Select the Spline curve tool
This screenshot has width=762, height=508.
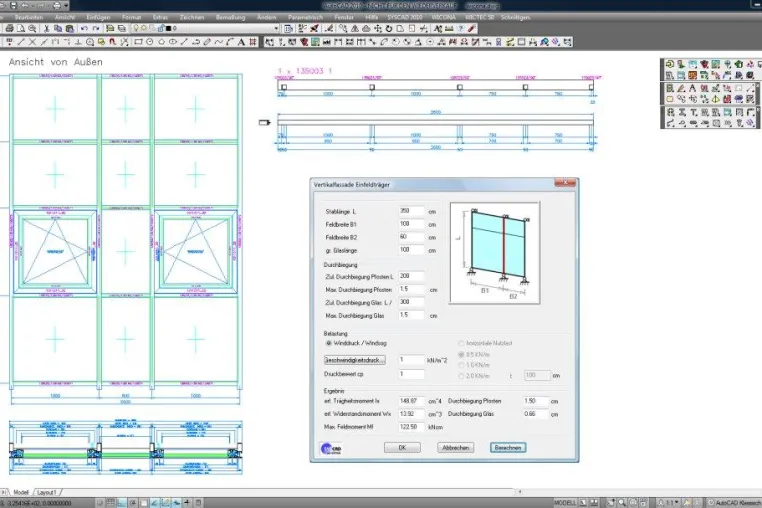(219, 42)
